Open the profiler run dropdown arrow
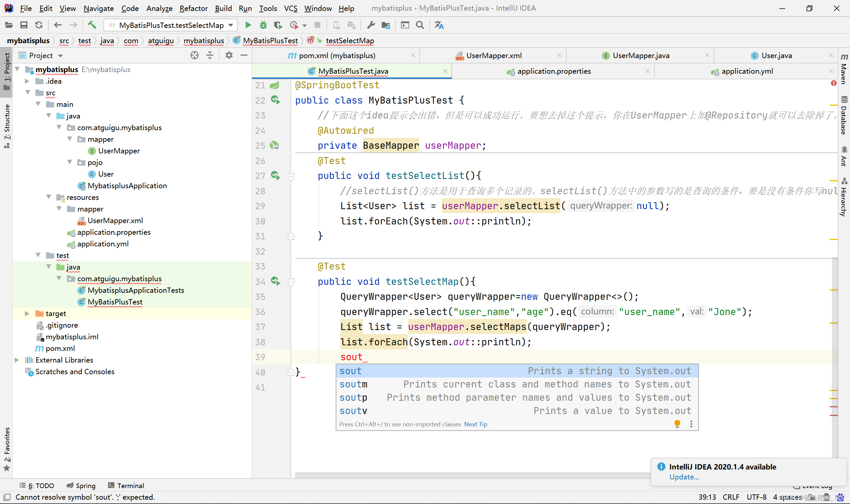 click(x=304, y=26)
